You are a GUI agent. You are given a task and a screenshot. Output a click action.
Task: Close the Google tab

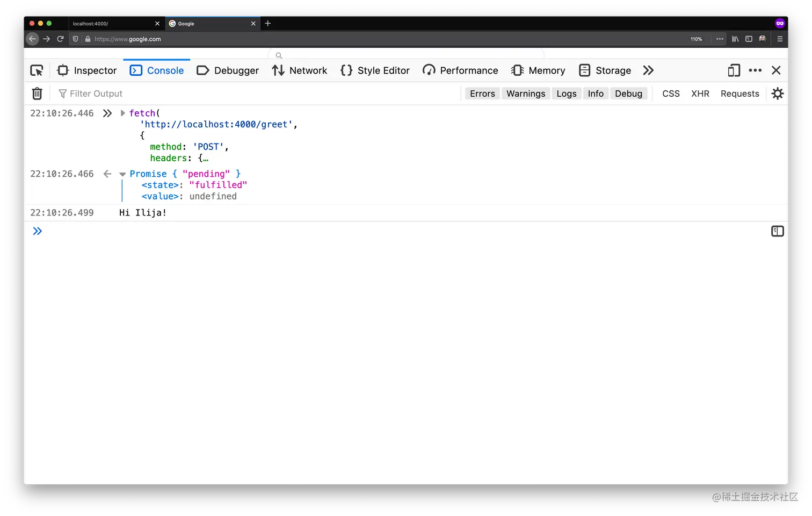coord(253,24)
